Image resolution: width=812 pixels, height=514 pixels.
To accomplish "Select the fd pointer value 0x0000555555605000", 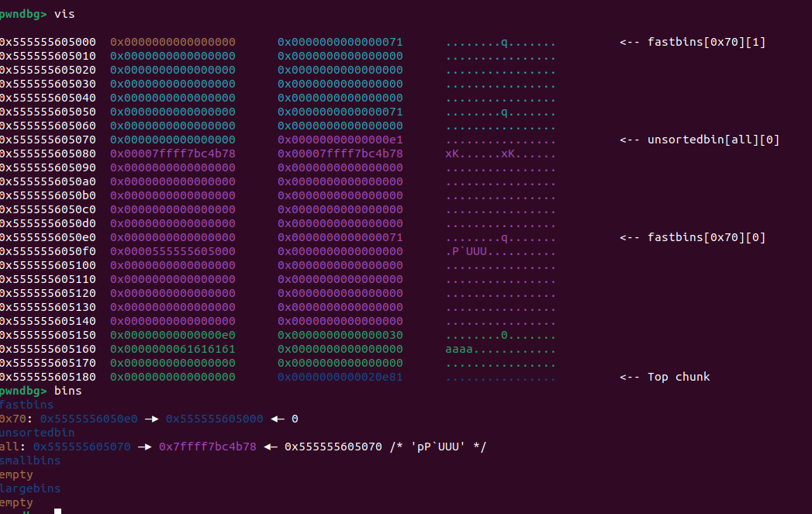I will coord(172,251).
